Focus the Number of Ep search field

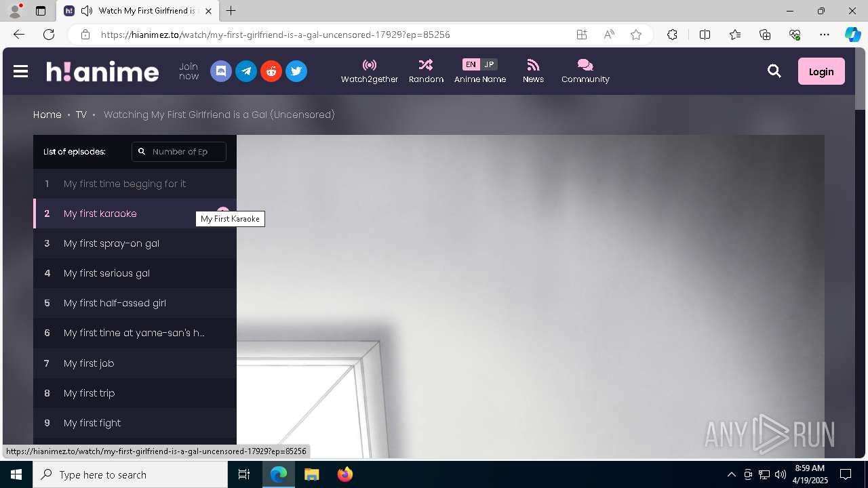(x=179, y=152)
